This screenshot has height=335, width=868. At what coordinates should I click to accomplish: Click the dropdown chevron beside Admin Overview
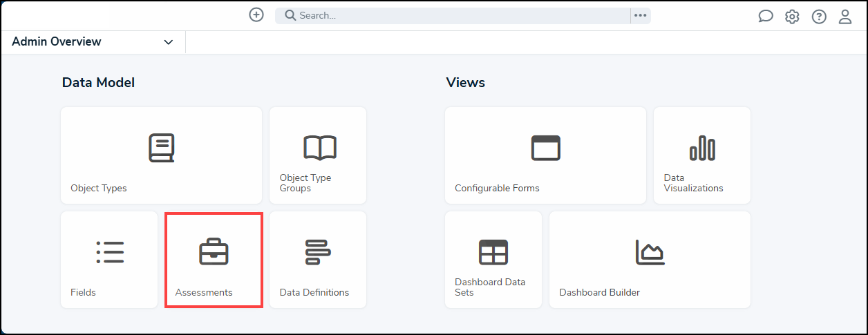pyautogui.click(x=169, y=43)
